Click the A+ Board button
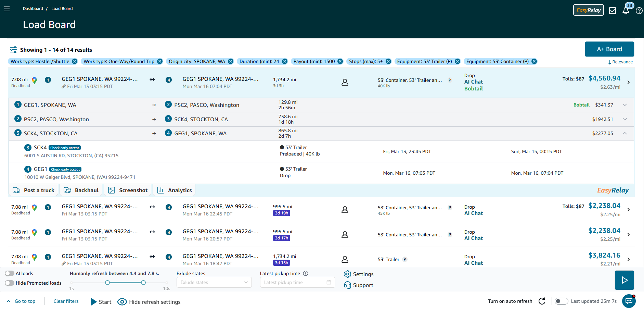This screenshot has width=644, height=310. 609,49
